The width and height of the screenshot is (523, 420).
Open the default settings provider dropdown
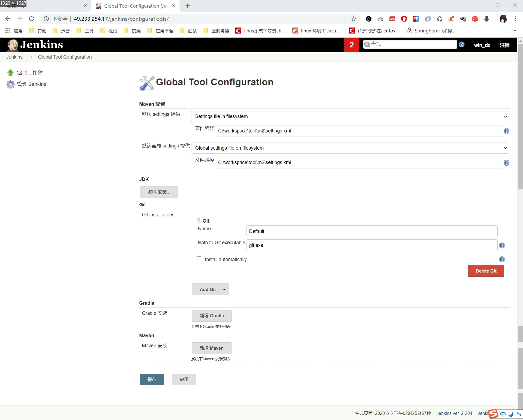click(x=350, y=116)
